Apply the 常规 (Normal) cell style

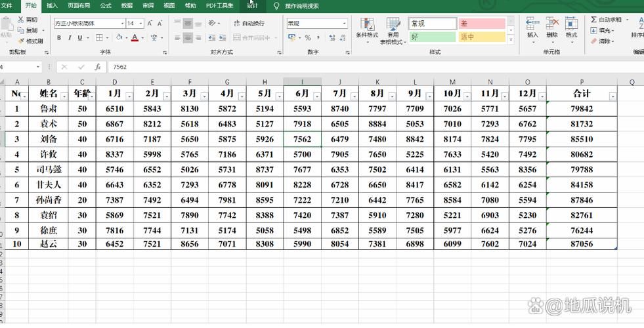point(433,24)
